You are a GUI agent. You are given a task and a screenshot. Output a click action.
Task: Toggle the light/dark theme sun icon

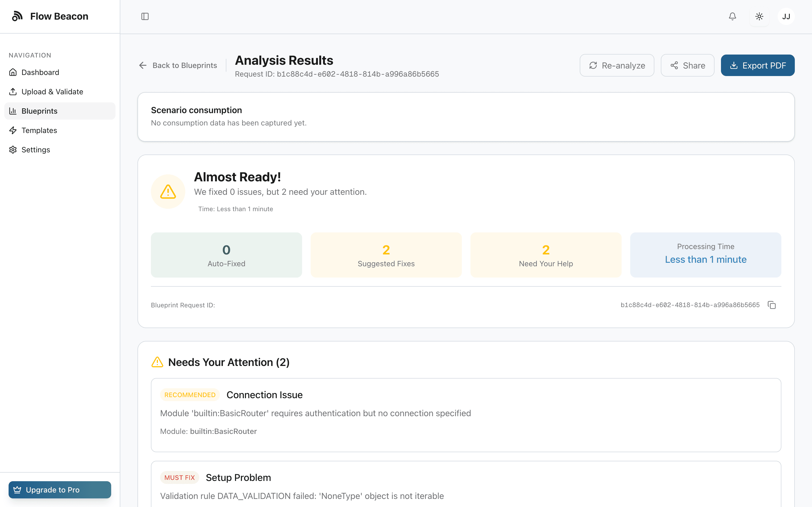coord(759,16)
